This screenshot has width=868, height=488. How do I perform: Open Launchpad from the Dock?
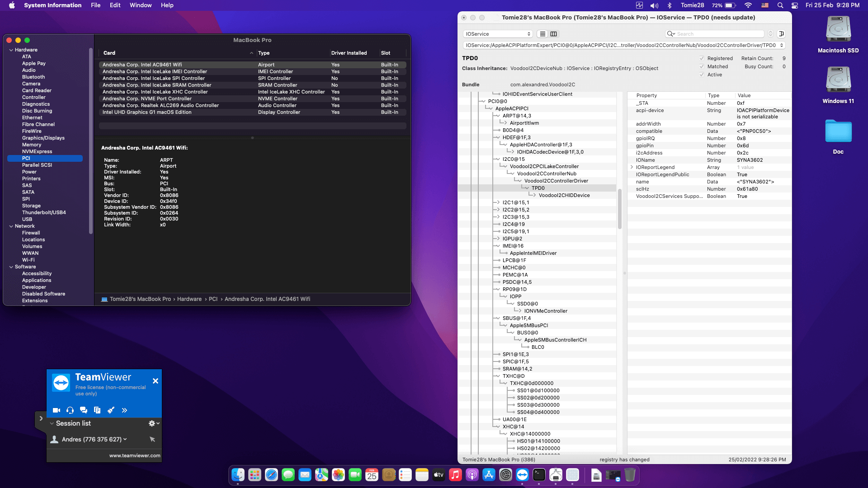(x=255, y=475)
